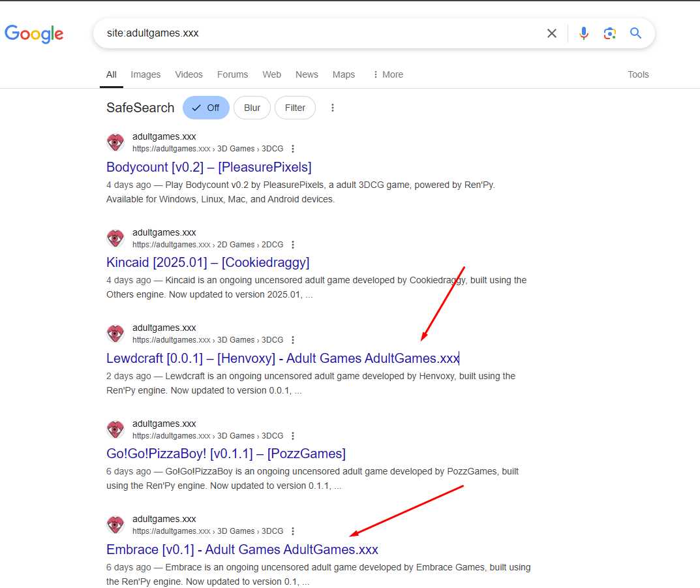Image resolution: width=700 pixels, height=588 pixels.
Task: Click the 'Lewdcraft is an ongoing uncensored' snippet
Action: 311,383
